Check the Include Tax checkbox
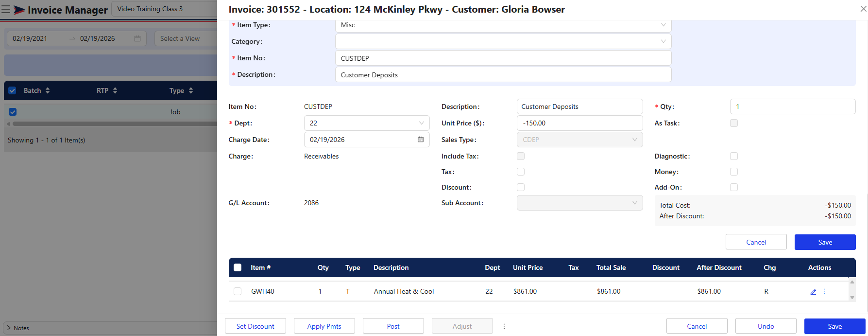868x336 pixels. tap(521, 156)
